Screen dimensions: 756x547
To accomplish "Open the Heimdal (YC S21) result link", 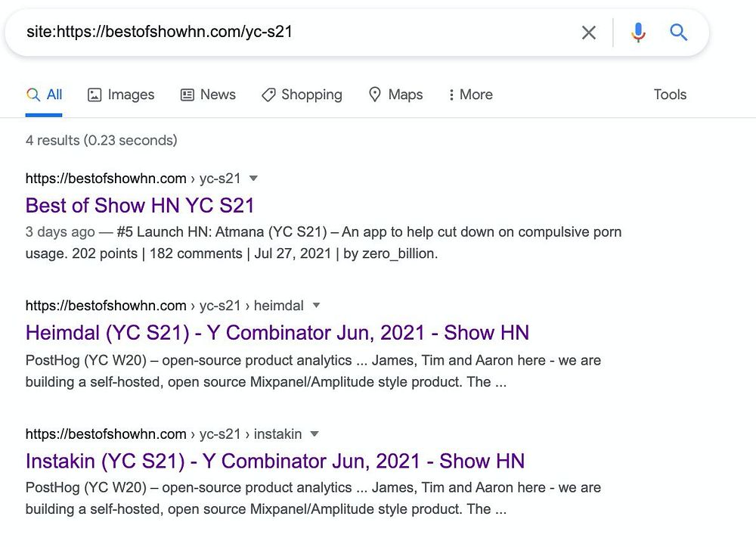I will pyautogui.click(x=277, y=333).
